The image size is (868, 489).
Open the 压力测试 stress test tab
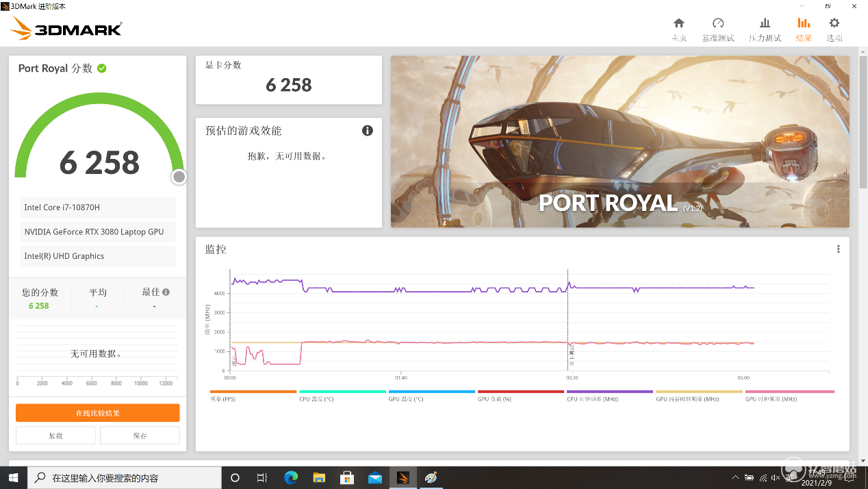[x=765, y=29]
